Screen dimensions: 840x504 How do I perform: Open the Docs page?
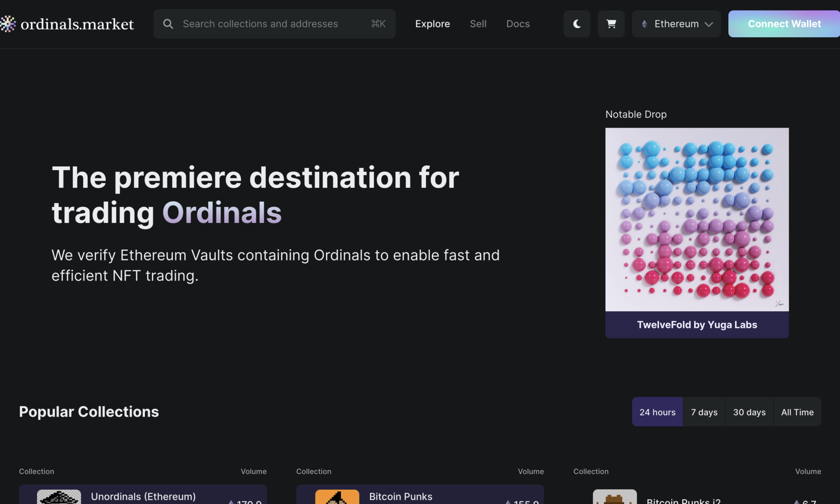tap(518, 24)
